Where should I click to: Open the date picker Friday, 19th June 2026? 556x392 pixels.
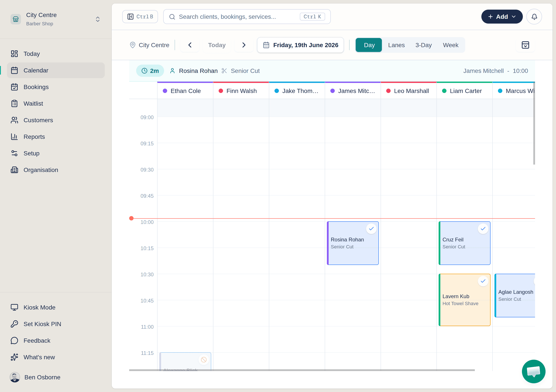[300, 45]
